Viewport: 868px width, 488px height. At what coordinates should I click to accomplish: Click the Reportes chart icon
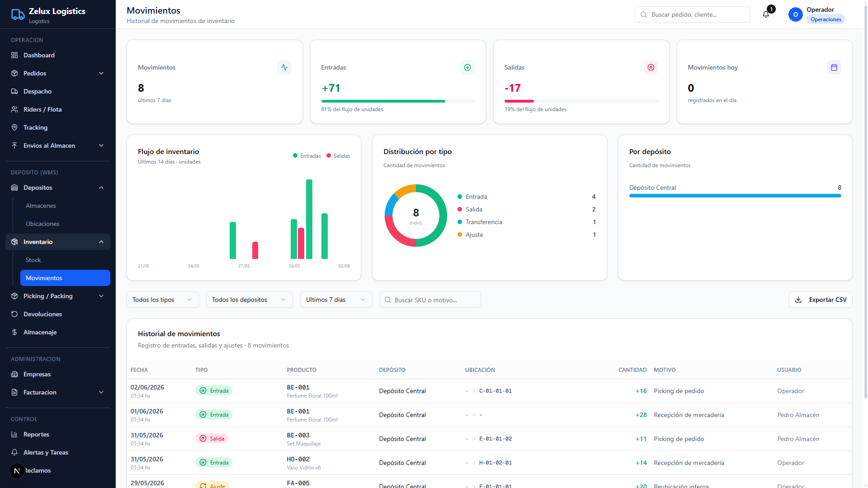14,434
